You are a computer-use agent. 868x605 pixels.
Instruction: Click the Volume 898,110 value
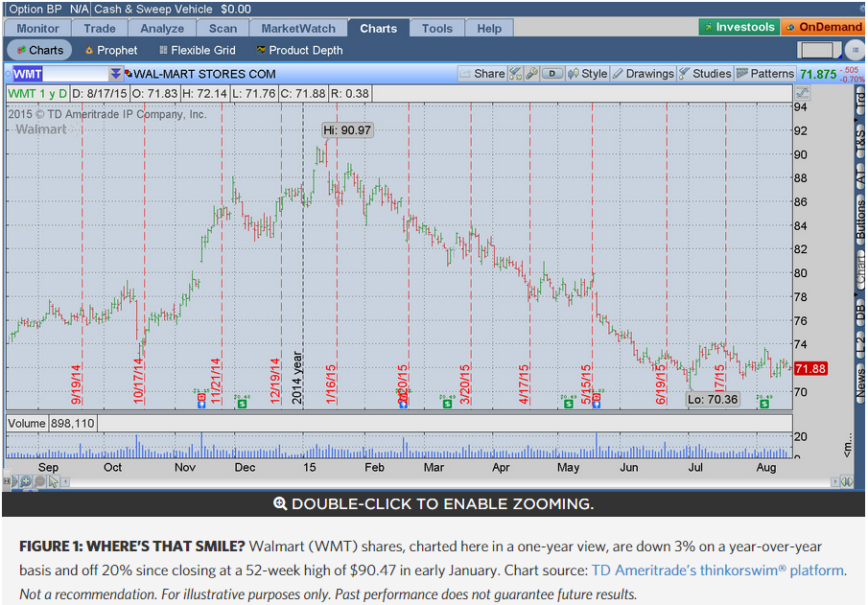click(73, 424)
